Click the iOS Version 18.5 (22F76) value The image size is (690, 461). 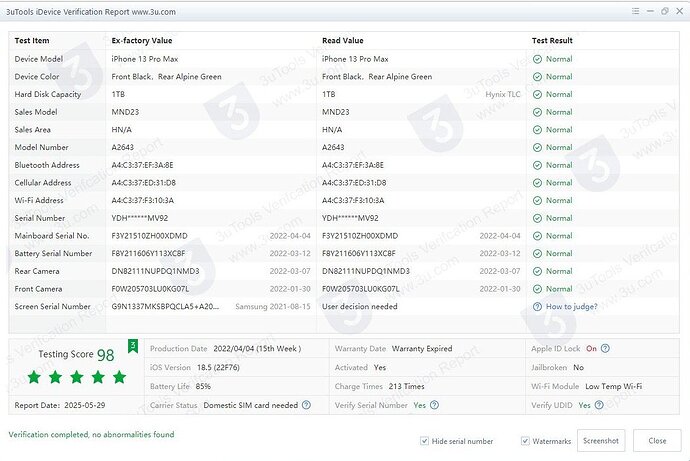[x=218, y=367]
